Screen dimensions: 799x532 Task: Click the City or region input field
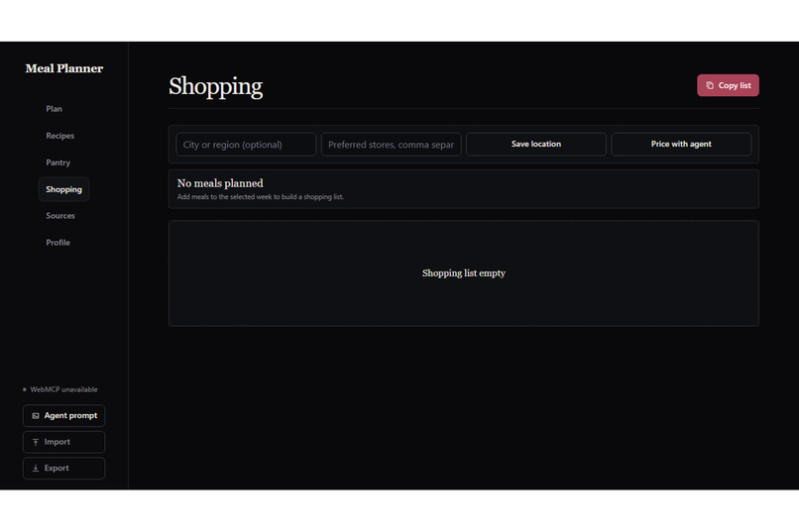pyautogui.click(x=246, y=145)
